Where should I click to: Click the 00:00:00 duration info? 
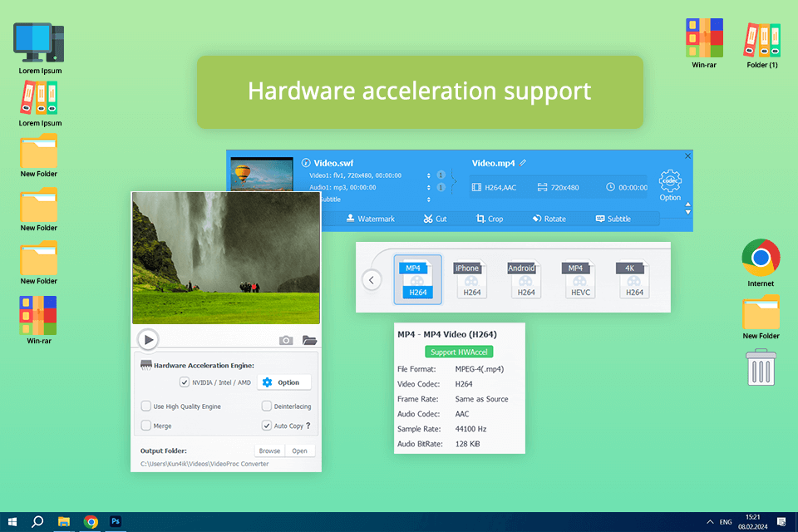pyautogui.click(x=627, y=187)
